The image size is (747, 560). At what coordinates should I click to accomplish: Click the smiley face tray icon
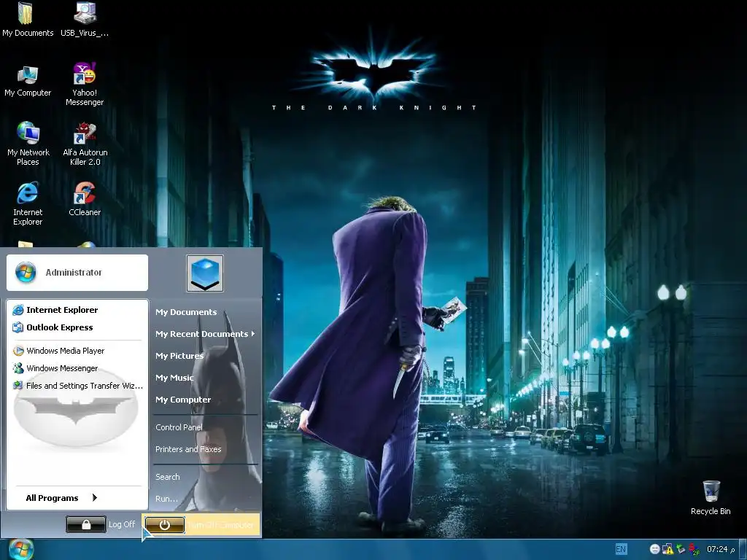tap(654, 549)
